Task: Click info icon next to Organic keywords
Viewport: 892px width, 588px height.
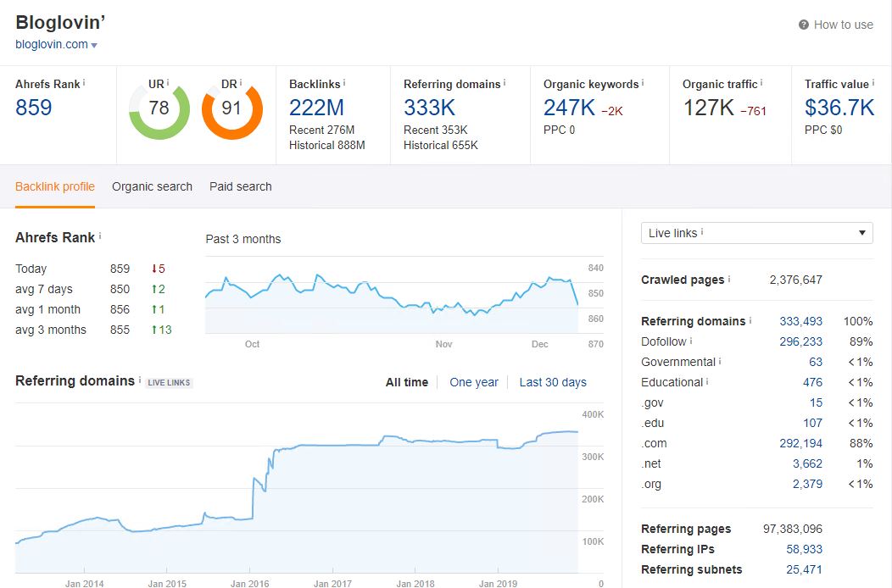Action: click(x=643, y=82)
